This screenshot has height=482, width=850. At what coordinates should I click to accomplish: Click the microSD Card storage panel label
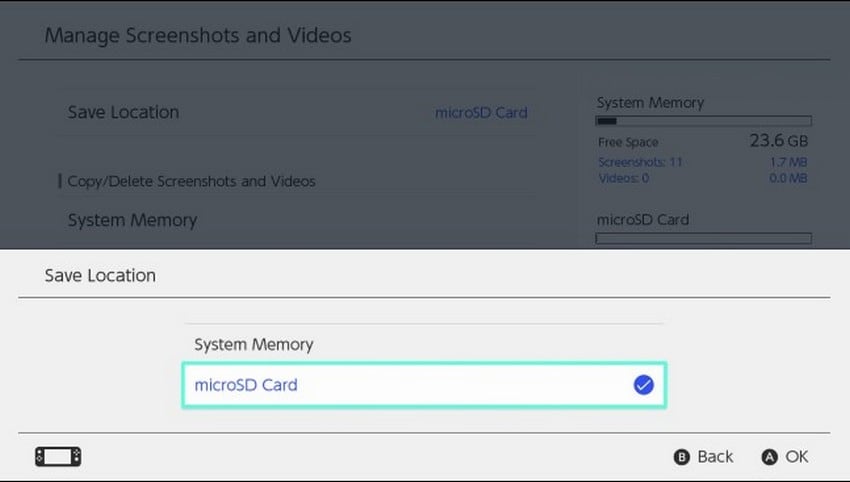click(x=642, y=220)
